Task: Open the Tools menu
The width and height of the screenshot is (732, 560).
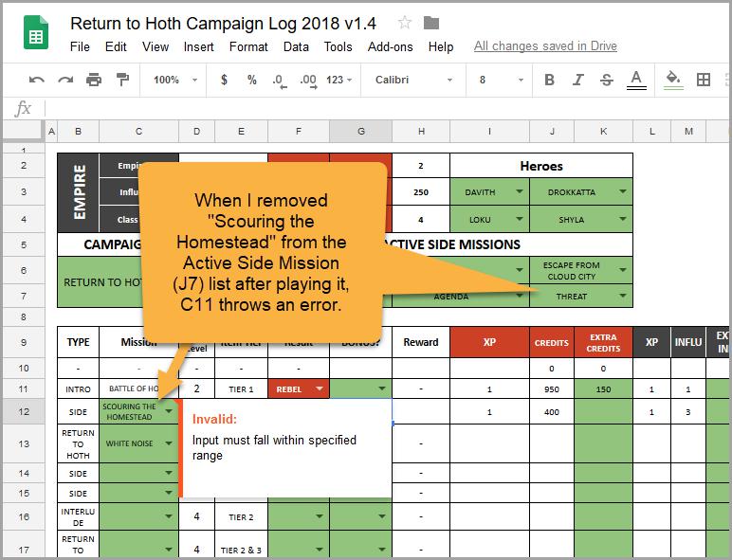Action: pos(338,46)
